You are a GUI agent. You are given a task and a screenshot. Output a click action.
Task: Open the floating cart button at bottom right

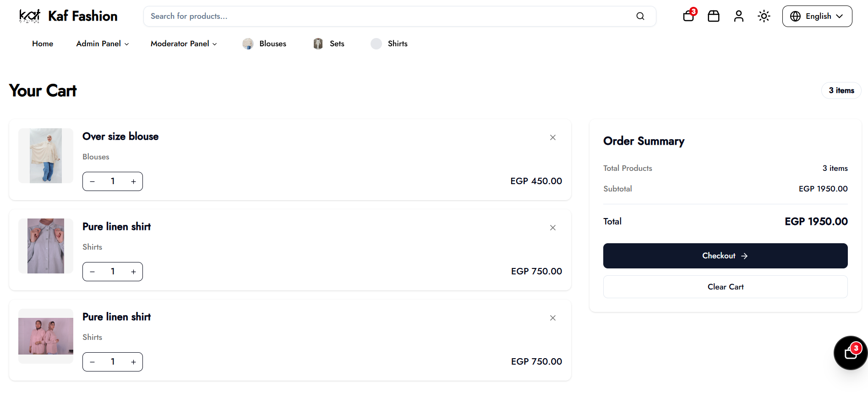click(x=851, y=353)
